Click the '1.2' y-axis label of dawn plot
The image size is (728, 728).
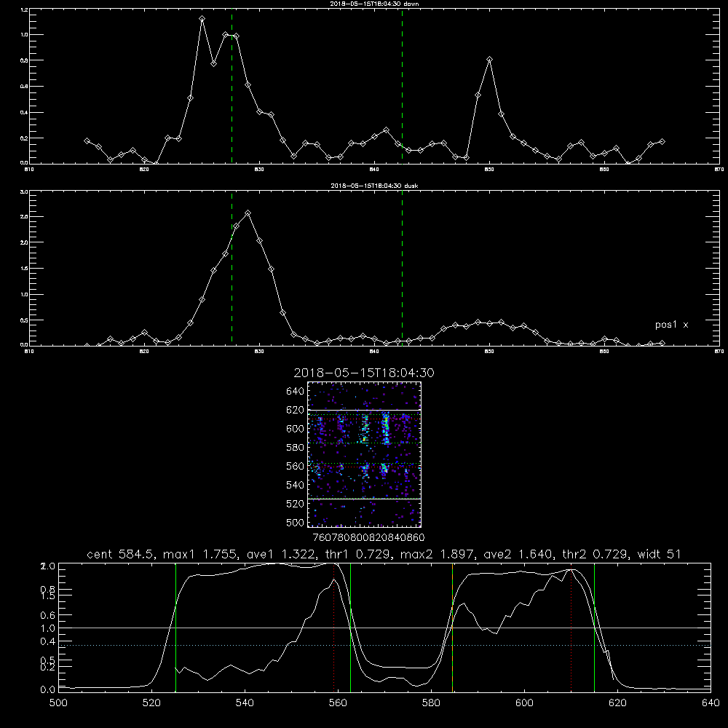click(x=24, y=9)
